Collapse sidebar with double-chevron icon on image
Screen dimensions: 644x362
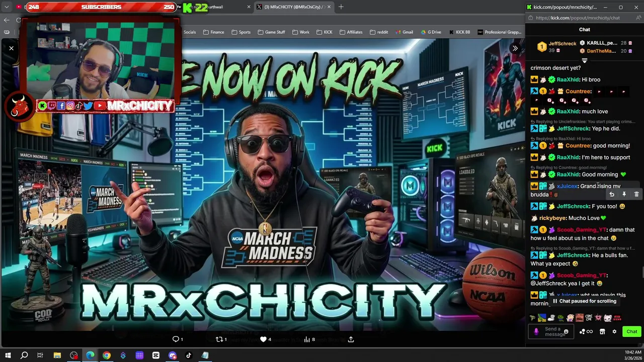(515, 48)
